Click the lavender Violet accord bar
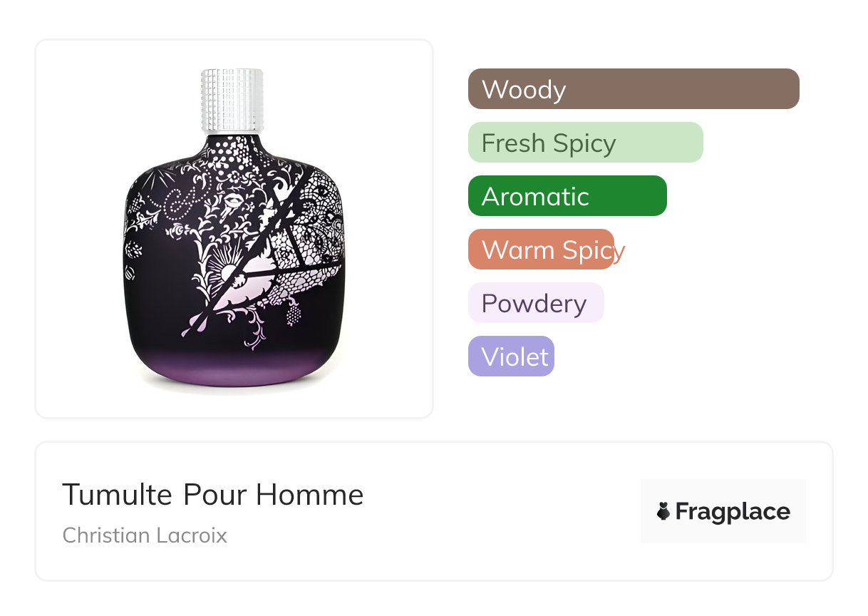This screenshot has height=616, width=868. 511,356
